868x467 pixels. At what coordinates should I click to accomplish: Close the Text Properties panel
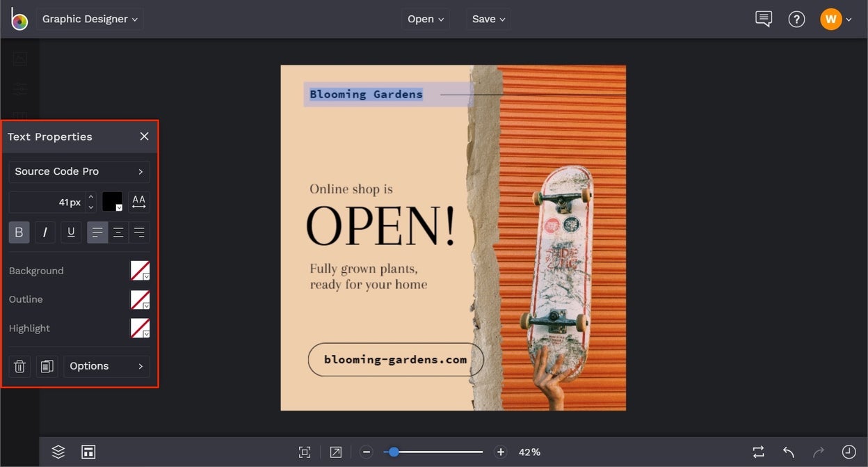pyautogui.click(x=144, y=136)
